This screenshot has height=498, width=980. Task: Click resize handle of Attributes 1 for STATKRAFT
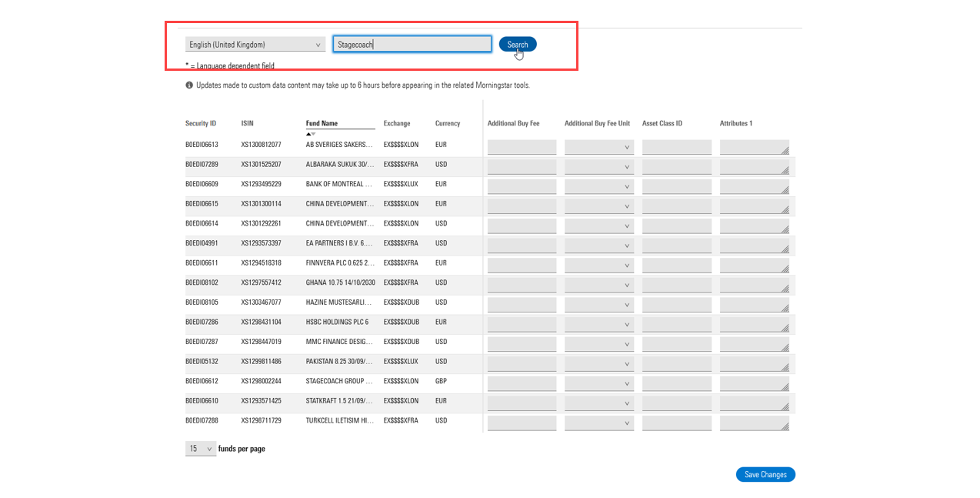click(x=785, y=407)
